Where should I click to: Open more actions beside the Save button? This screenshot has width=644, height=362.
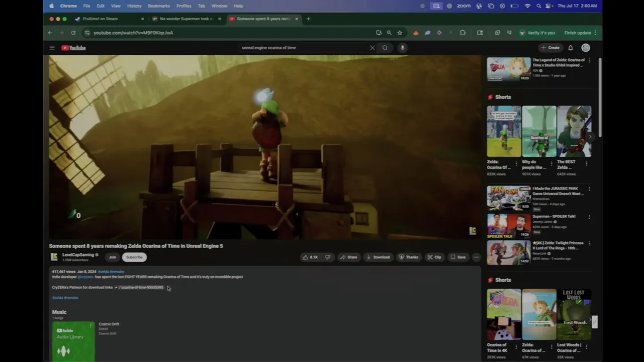(476, 257)
